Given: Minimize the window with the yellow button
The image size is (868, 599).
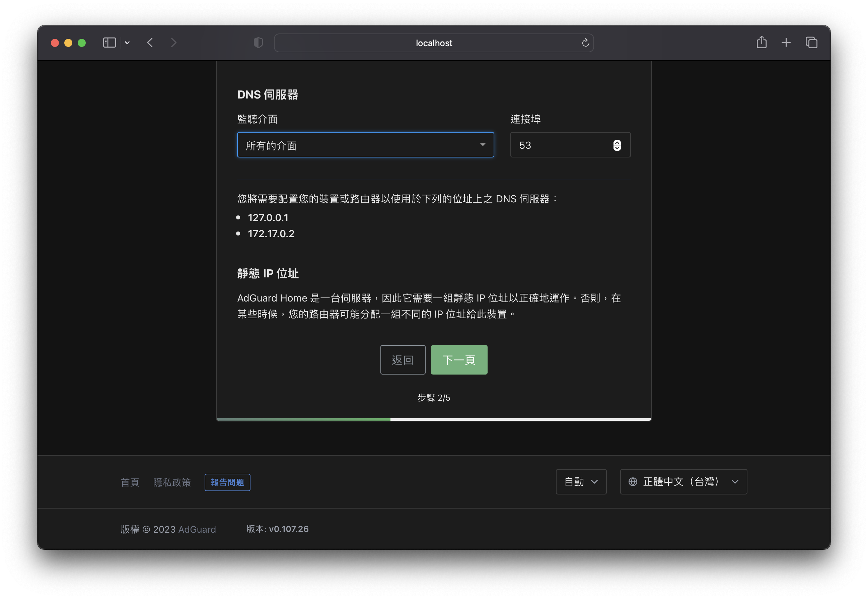Looking at the screenshot, I should click(x=68, y=43).
